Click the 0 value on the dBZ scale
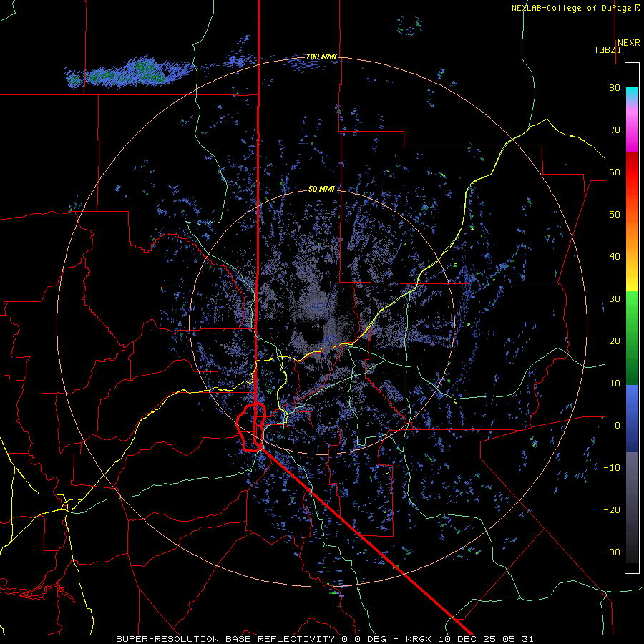Screen dimensions: 644x644 (618, 426)
